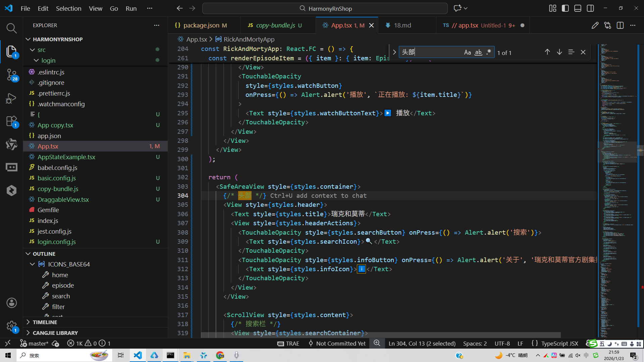Image resolution: width=644 pixels, height=362 pixels.
Task: Click the Split Editor Right icon
Action: click(x=620, y=25)
